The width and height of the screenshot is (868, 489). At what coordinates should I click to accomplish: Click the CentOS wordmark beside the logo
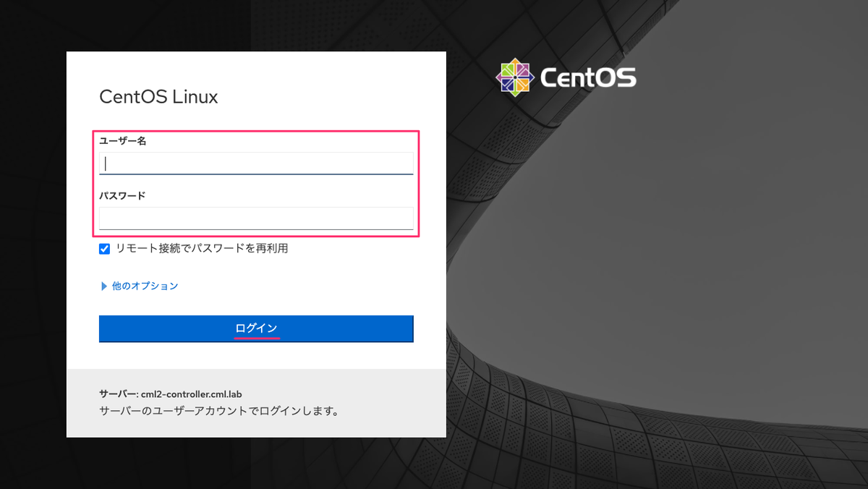coord(588,77)
